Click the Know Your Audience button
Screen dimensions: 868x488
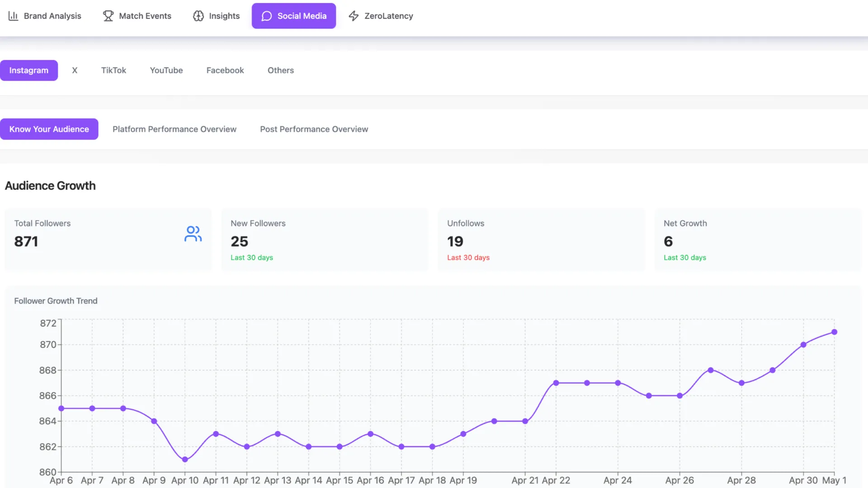point(49,129)
